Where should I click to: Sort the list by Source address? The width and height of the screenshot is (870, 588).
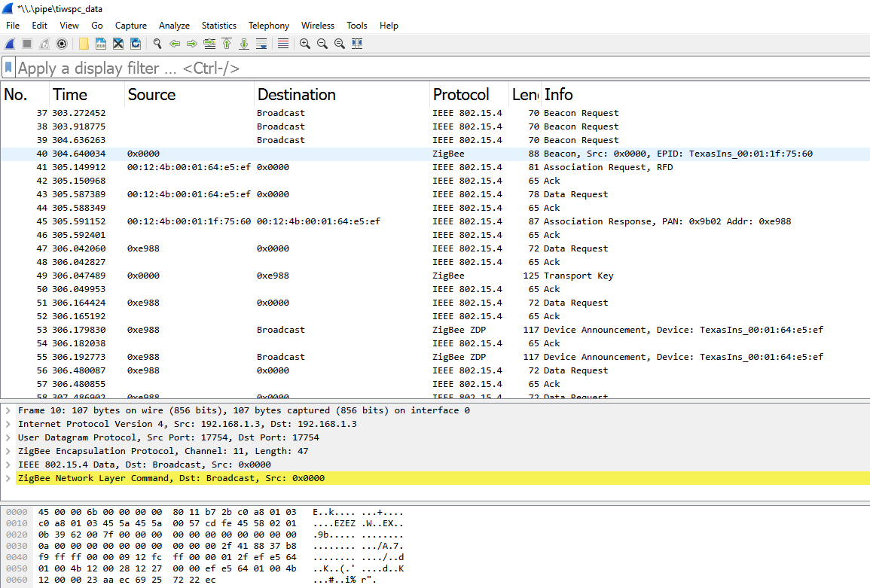[151, 94]
